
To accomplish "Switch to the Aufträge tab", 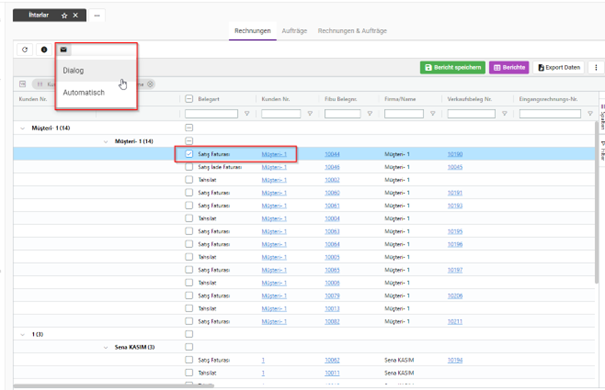I will tap(294, 31).
